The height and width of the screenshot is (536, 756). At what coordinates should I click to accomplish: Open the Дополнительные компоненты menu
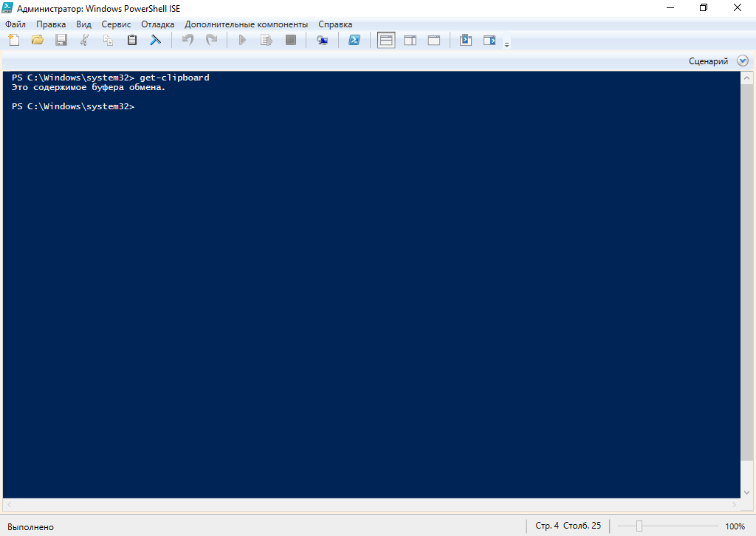[247, 24]
